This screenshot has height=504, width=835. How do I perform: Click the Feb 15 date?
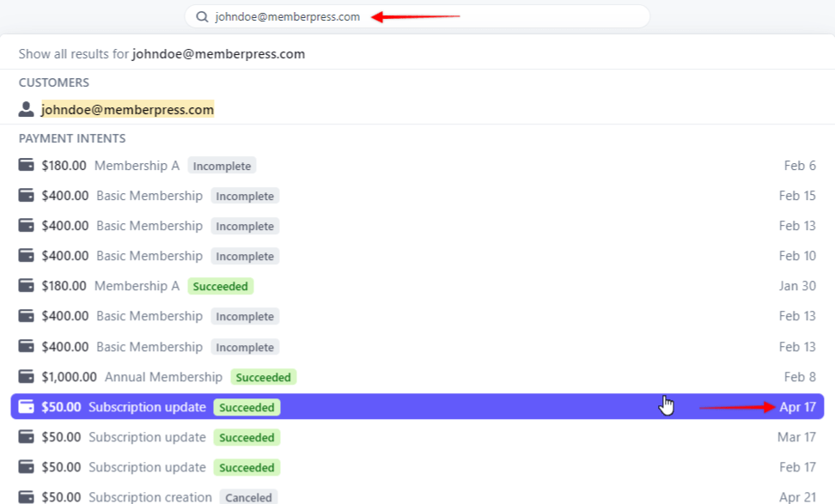pyautogui.click(x=797, y=196)
